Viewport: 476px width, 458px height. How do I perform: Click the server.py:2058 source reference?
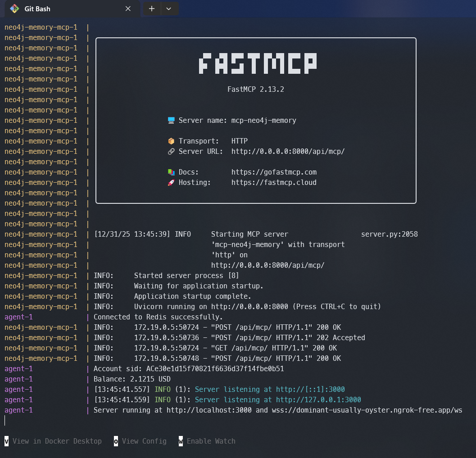coord(389,234)
